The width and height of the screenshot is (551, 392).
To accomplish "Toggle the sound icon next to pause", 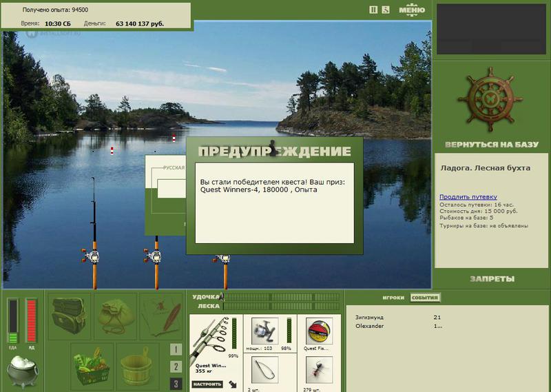I will coord(386,10).
